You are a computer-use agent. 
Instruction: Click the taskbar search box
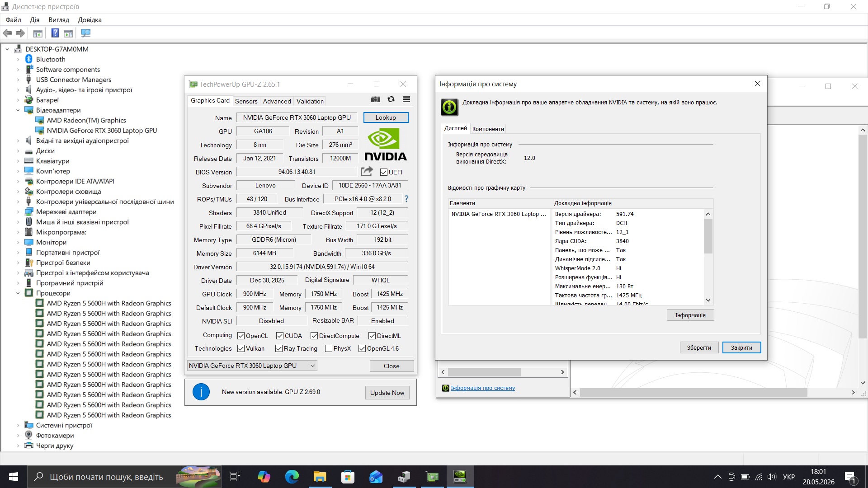[x=125, y=477]
